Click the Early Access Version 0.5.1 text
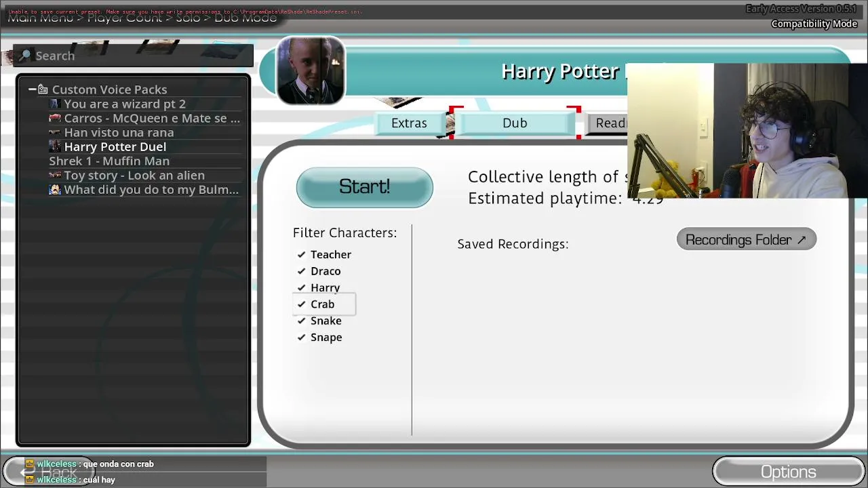 (802, 9)
